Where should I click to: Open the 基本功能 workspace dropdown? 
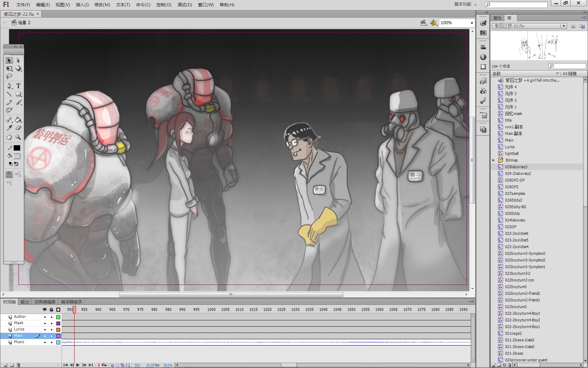[x=465, y=4]
